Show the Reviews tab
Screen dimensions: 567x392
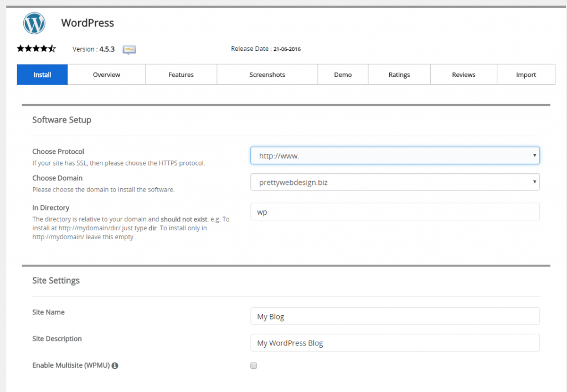tap(463, 75)
